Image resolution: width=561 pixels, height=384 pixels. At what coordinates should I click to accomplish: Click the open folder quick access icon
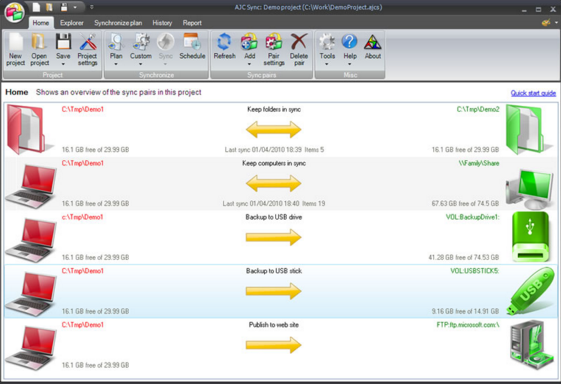coord(49,7)
